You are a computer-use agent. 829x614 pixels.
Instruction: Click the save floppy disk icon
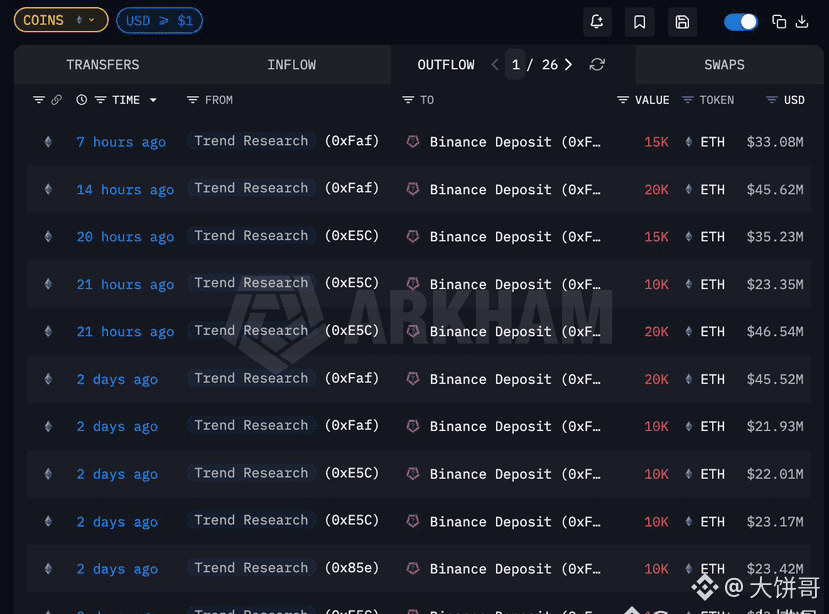coord(682,22)
